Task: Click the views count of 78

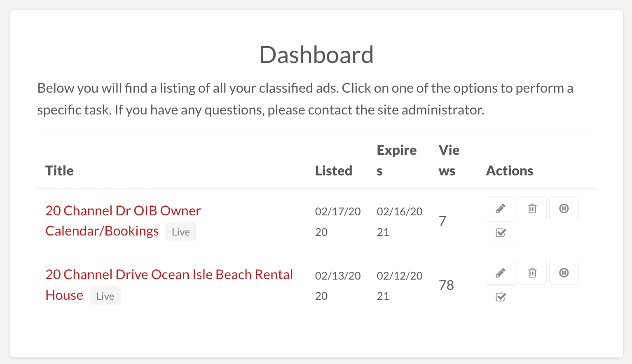Action: point(446,285)
